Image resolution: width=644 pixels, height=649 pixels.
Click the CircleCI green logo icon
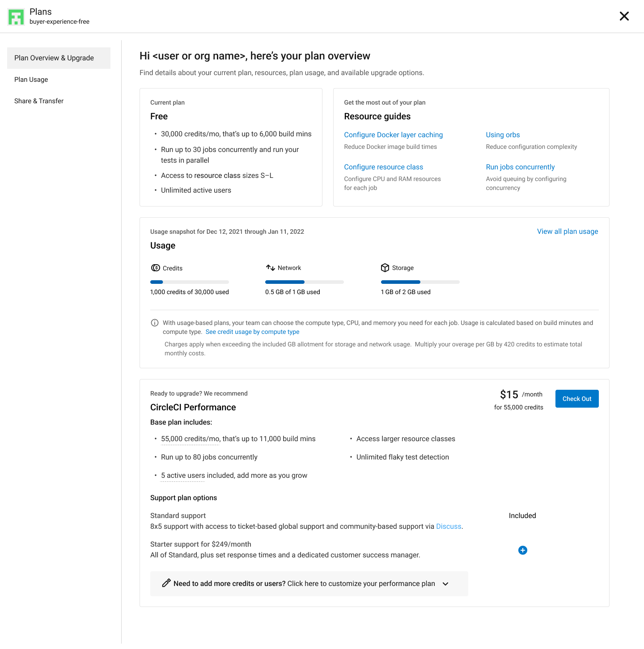point(16,17)
